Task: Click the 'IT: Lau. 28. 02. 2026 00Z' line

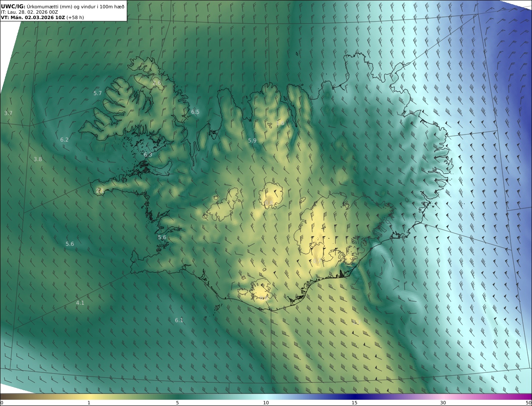Action: [30, 12]
